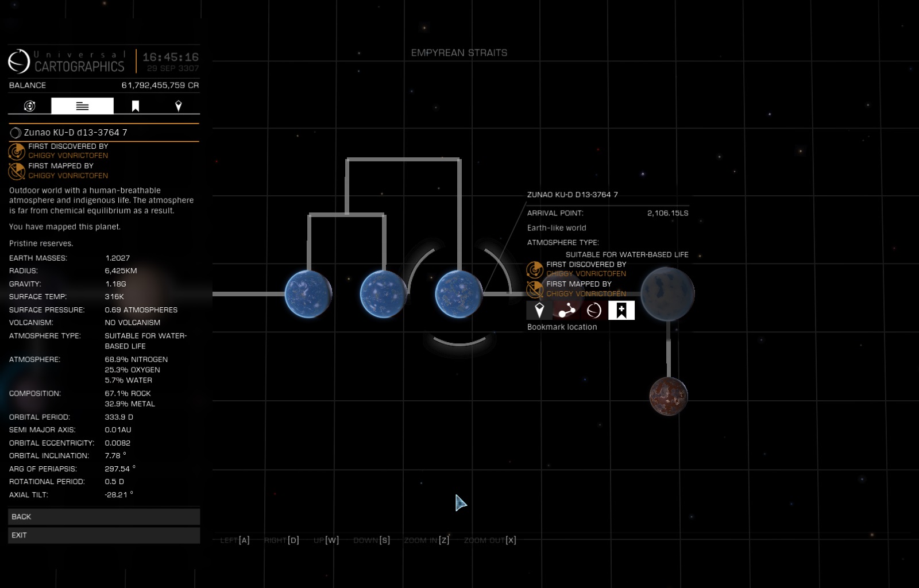Open the planet view globe icon in popup

pyautogui.click(x=594, y=310)
